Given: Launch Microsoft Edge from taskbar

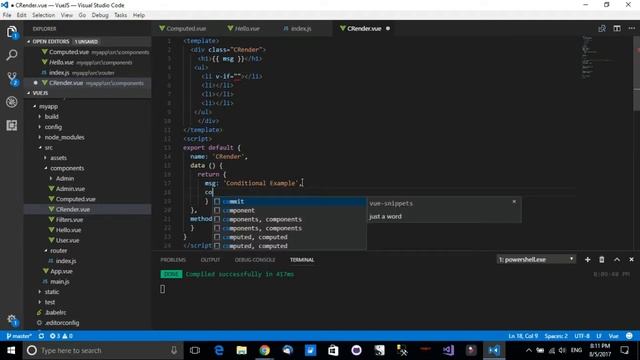Looking at the screenshot, I should [219, 350].
